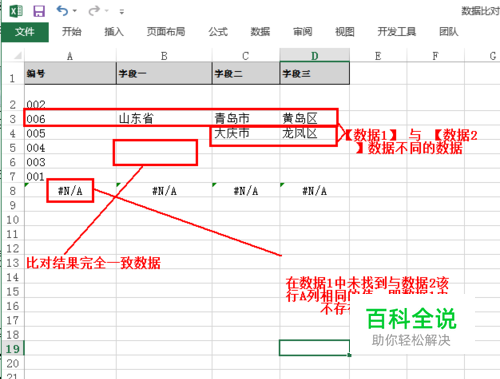The image size is (500, 379).
Task: Select the cell containing 006
Action: click(70, 119)
